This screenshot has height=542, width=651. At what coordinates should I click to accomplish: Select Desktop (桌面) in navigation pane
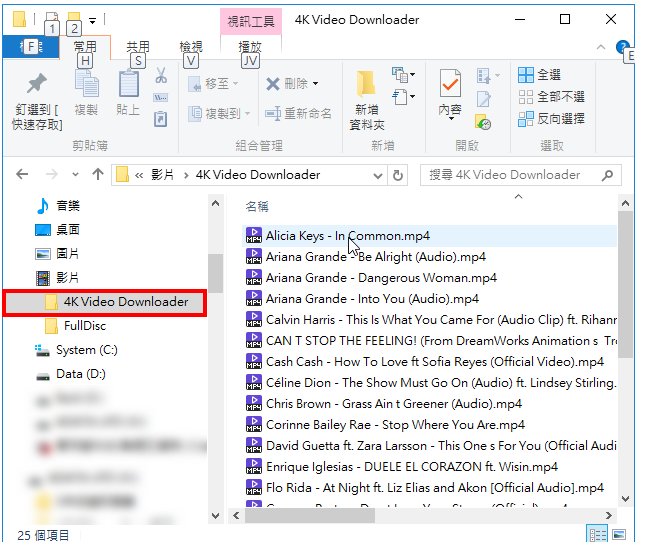coord(58,230)
